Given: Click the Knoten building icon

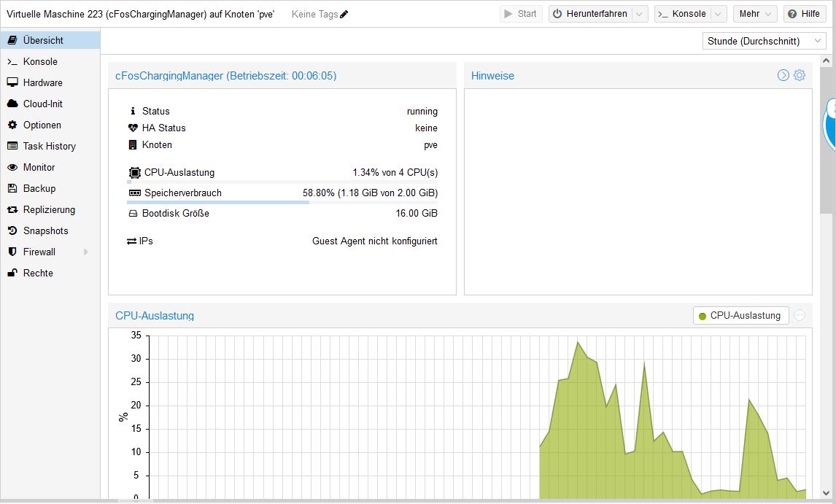Looking at the screenshot, I should click(x=133, y=144).
